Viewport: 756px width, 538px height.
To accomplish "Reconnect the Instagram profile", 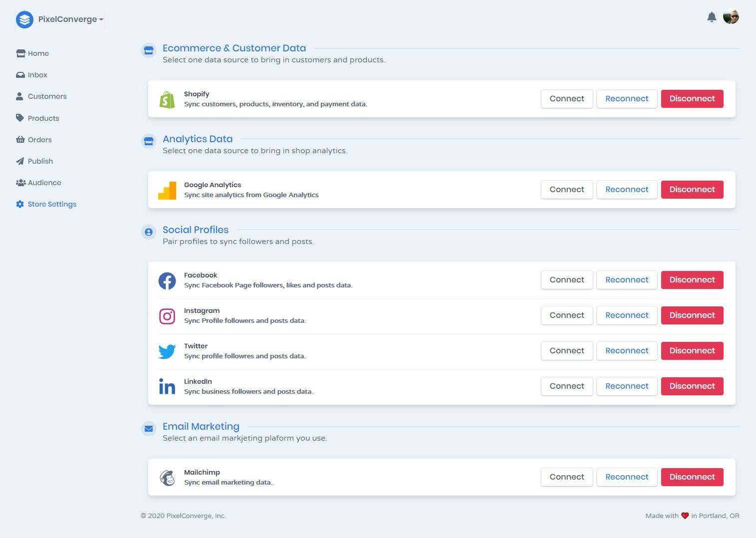I will tap(627, 315).
